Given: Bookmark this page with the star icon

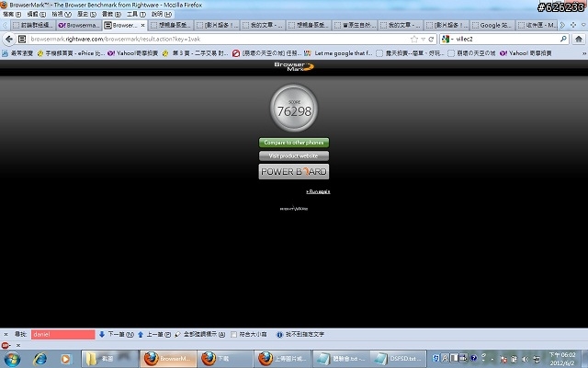Looking at the screenshot, I should tap(414, 39).
